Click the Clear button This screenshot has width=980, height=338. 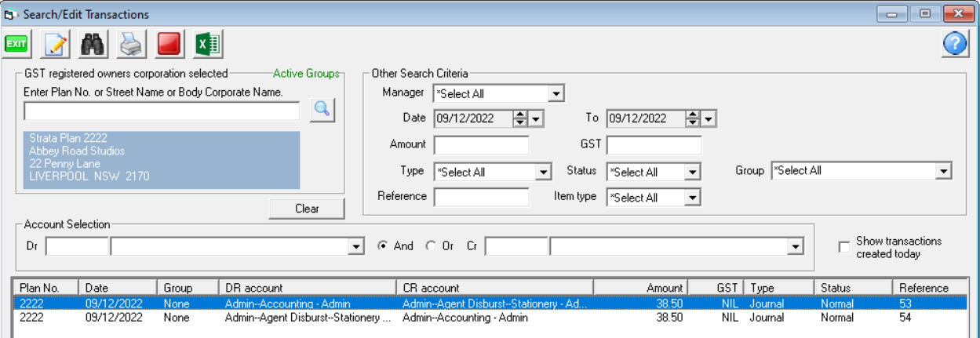[x=307, y=209]
